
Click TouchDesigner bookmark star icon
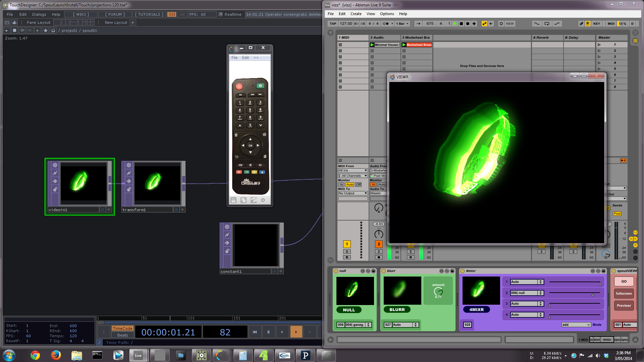pyautogui.click(x=46, y=31)
